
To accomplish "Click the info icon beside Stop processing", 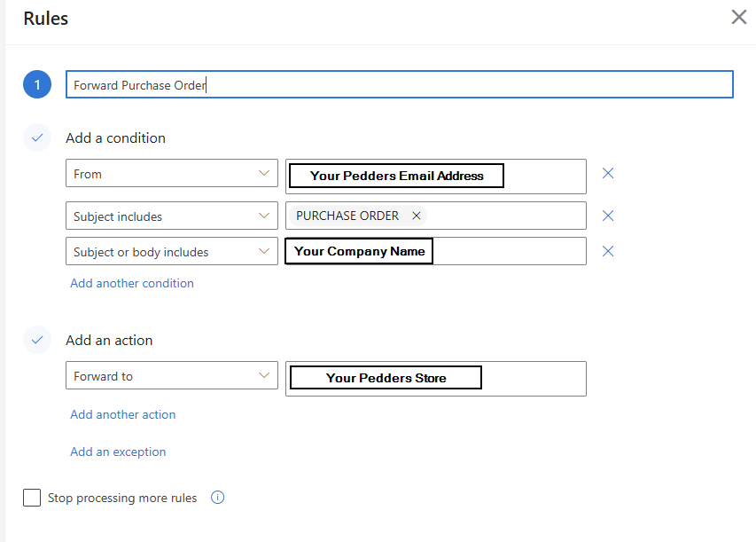I will click(218, 498).
